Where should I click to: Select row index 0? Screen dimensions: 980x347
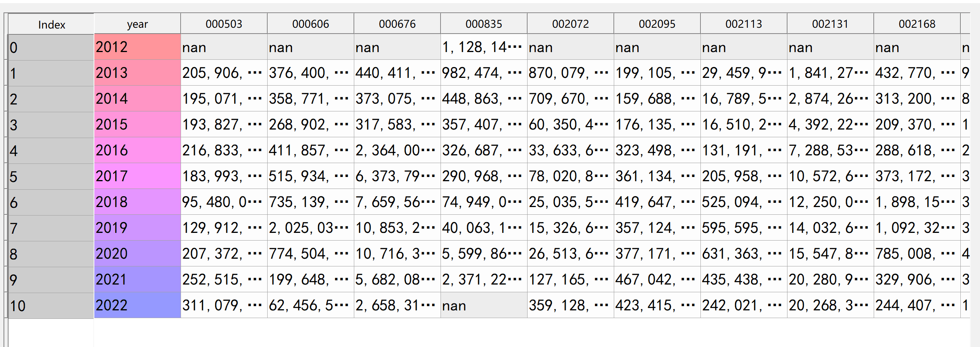[51, 47]
